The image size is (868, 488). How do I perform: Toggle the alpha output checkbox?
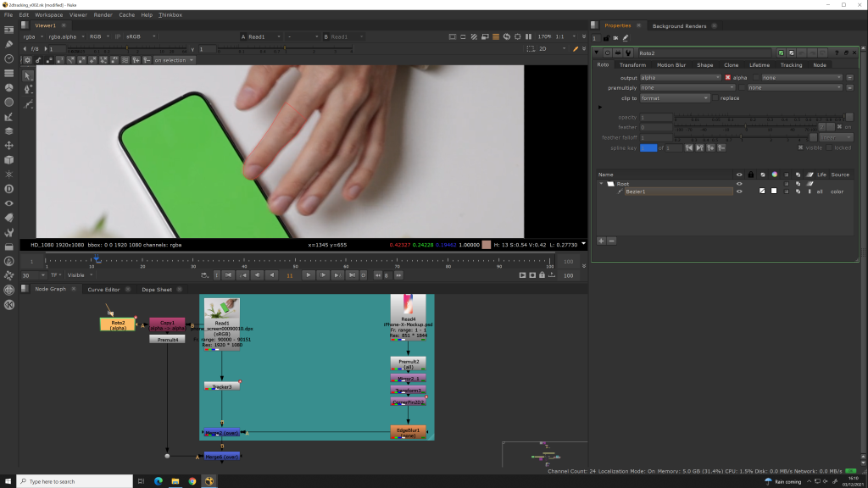pos(728,77)
